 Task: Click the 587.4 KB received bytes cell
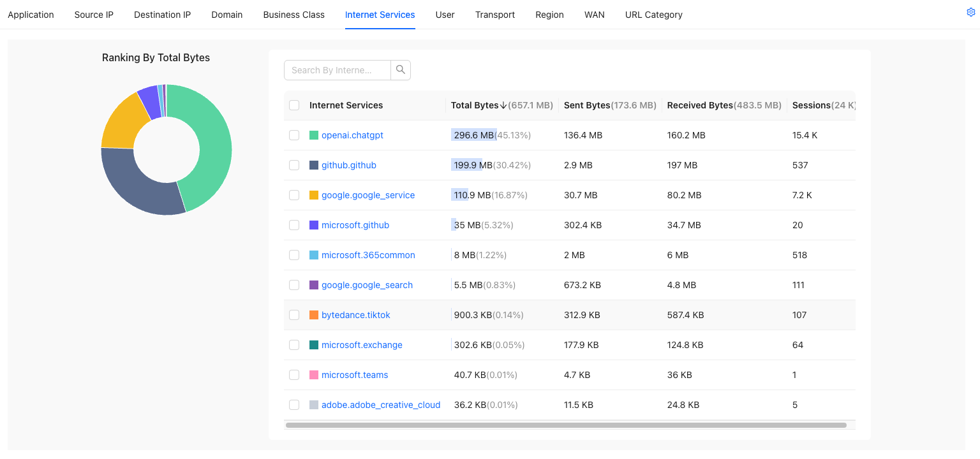coord(686,315)
